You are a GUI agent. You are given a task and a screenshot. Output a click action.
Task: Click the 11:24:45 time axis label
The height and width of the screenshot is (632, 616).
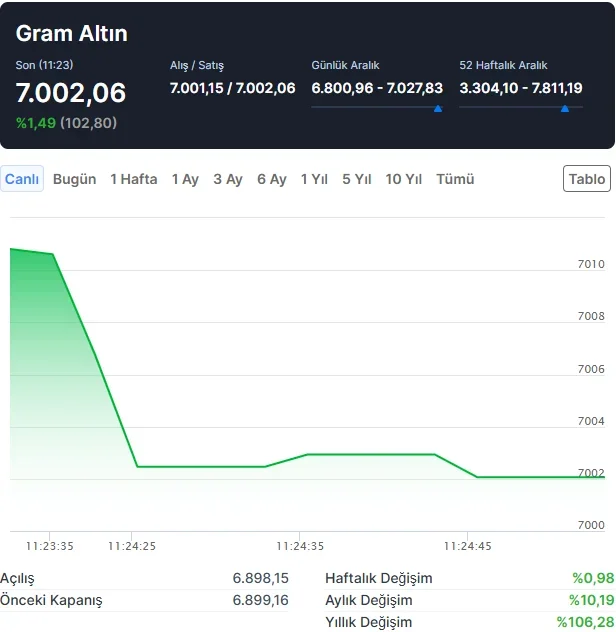pos(468,546)
